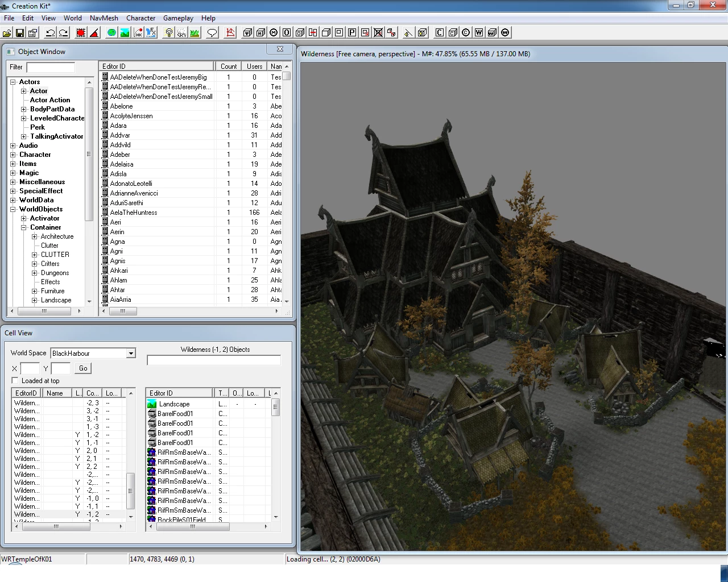Open the File menu
This screenshot has width=728, height=582.
[x=9, y=18]
